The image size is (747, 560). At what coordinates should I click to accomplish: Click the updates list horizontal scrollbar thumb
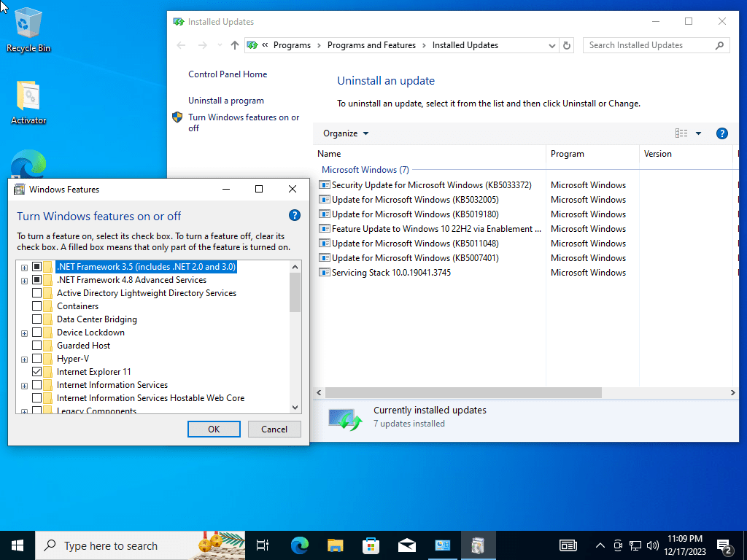click(x=463, y=393)
